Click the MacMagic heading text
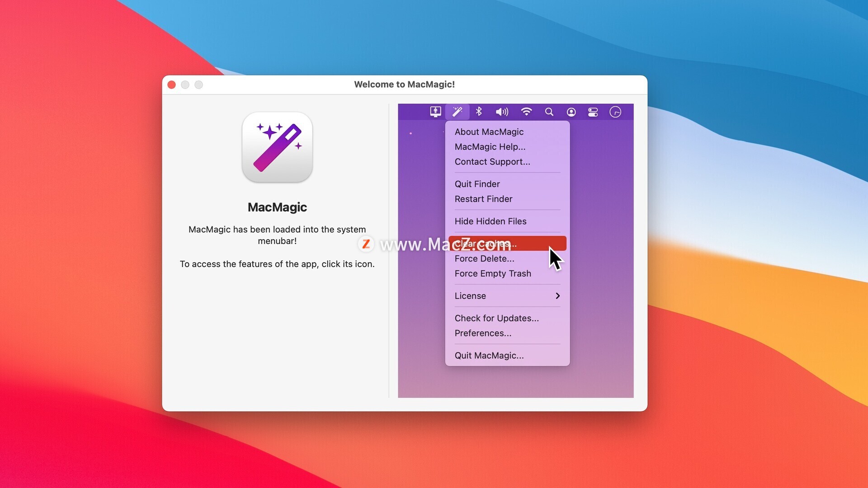The image size is (868, 488). click(277, 207)
